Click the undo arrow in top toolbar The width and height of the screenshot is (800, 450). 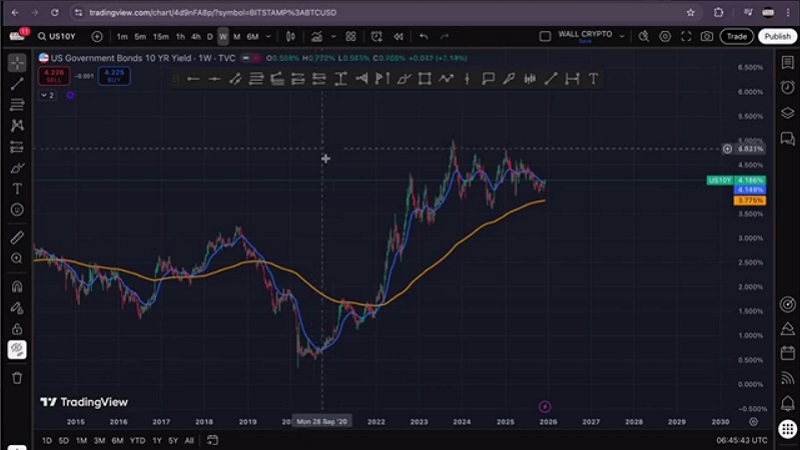(x=424, y=37)
